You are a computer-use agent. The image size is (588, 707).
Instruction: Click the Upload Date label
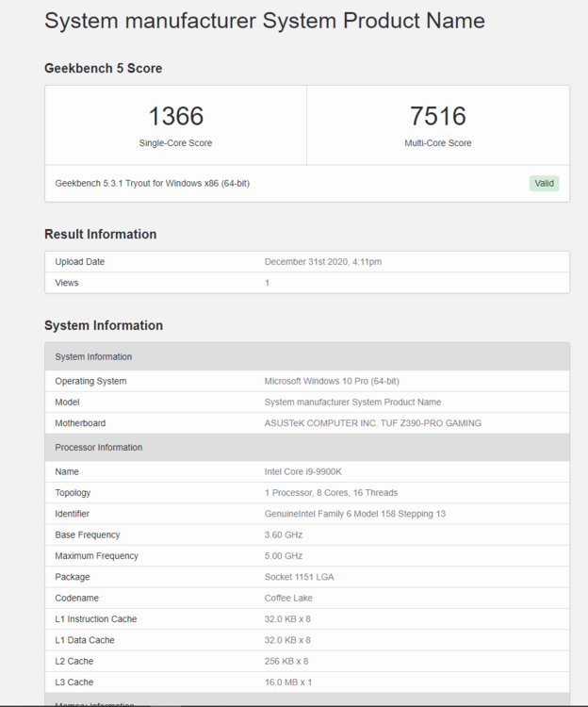point(80,261)
